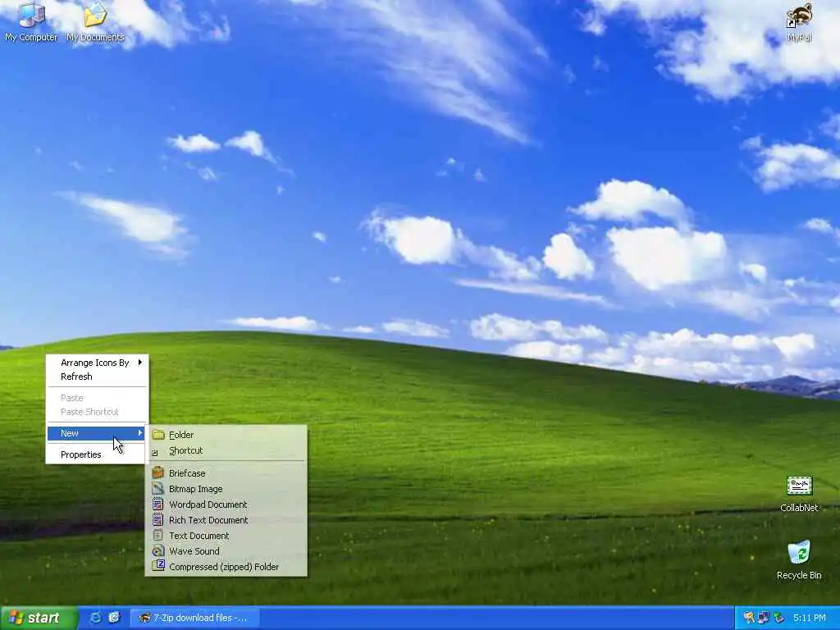Click the Bitmap Image paint icon

(x=158, y=488)
